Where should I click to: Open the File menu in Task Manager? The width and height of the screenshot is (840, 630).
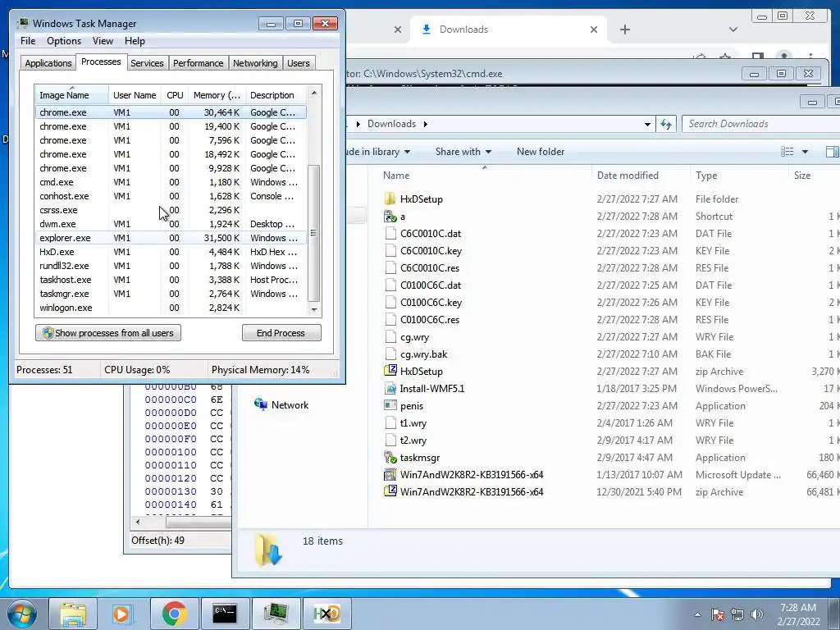[x=28, y=41]
